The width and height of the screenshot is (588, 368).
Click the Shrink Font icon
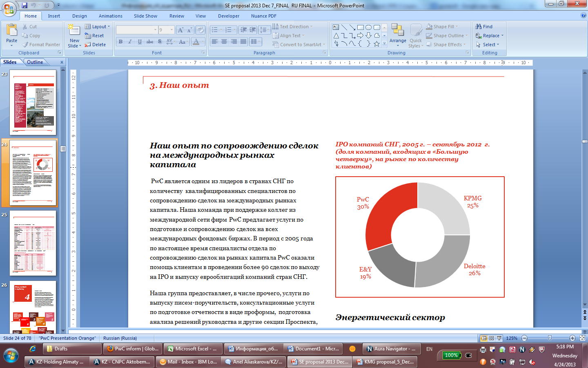(x=189, y=30)
